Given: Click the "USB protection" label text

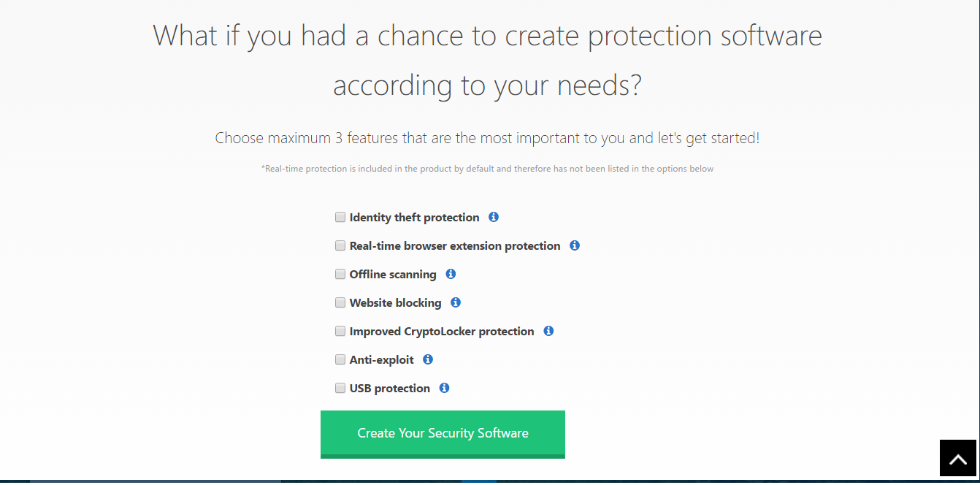Looking at the screenshot, I should 389,388.
